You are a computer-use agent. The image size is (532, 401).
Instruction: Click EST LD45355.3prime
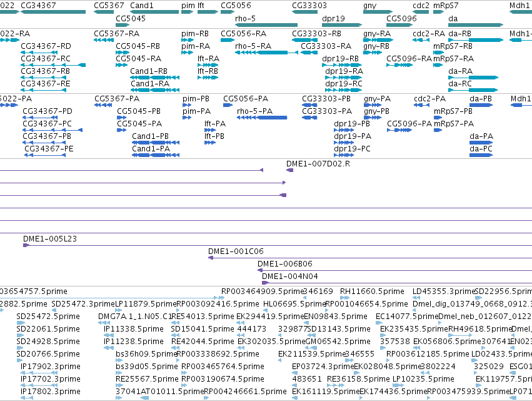click(x=416, y=298)
